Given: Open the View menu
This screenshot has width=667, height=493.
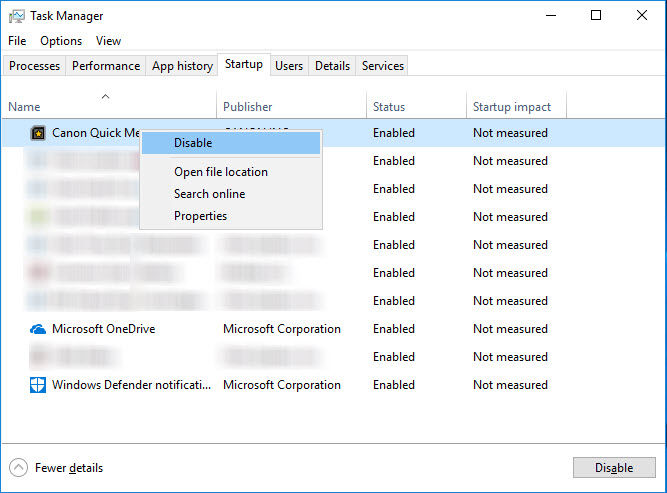Looking at the screenshot, I should coord(108,41).
